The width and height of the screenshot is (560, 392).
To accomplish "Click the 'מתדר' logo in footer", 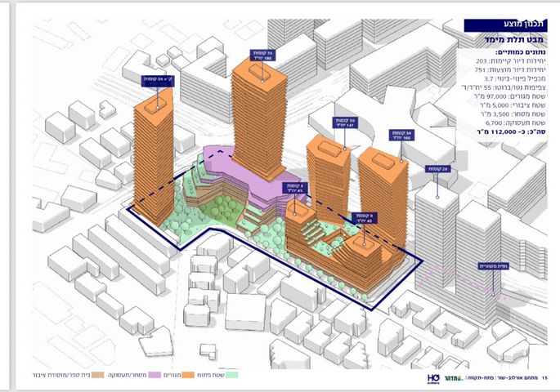I will click(455, 378).
